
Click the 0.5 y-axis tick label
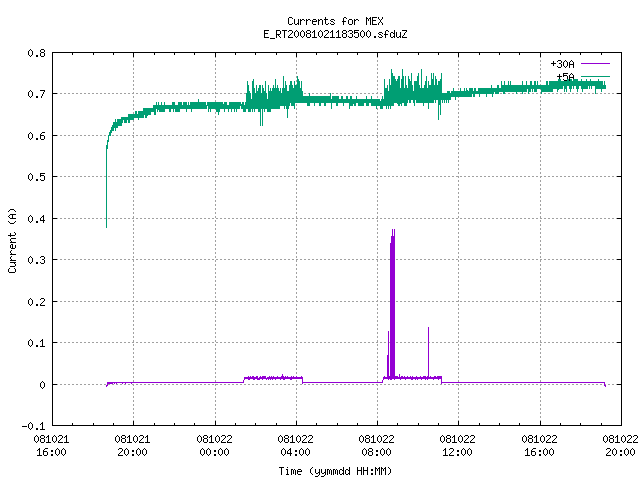[x=36, y=177]
